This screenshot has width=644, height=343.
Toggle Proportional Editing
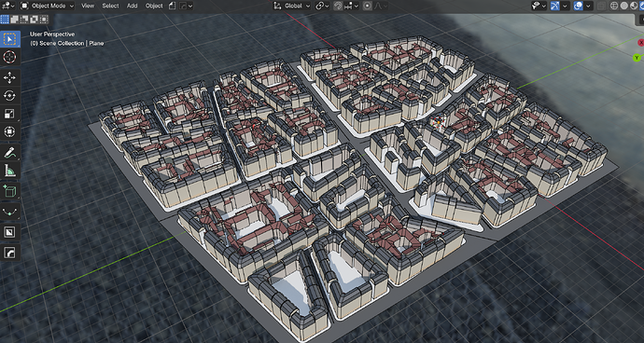[368, 6]
